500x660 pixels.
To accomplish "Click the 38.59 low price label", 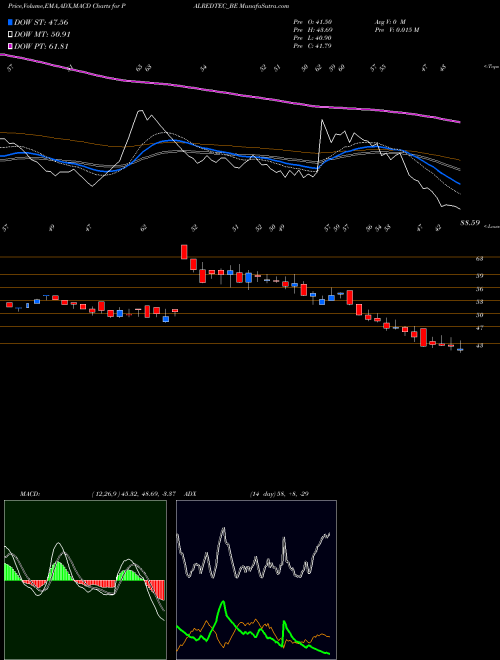I will [470, 223].
